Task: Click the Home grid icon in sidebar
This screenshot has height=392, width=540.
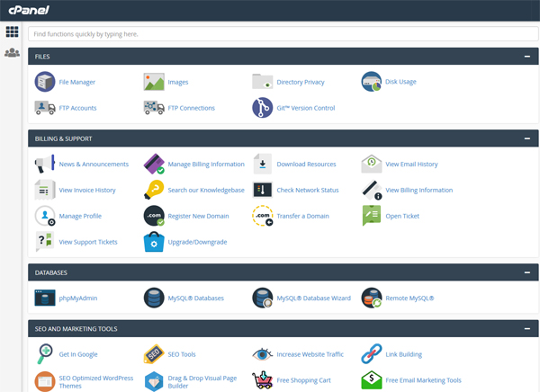Action: coord(12,31)
